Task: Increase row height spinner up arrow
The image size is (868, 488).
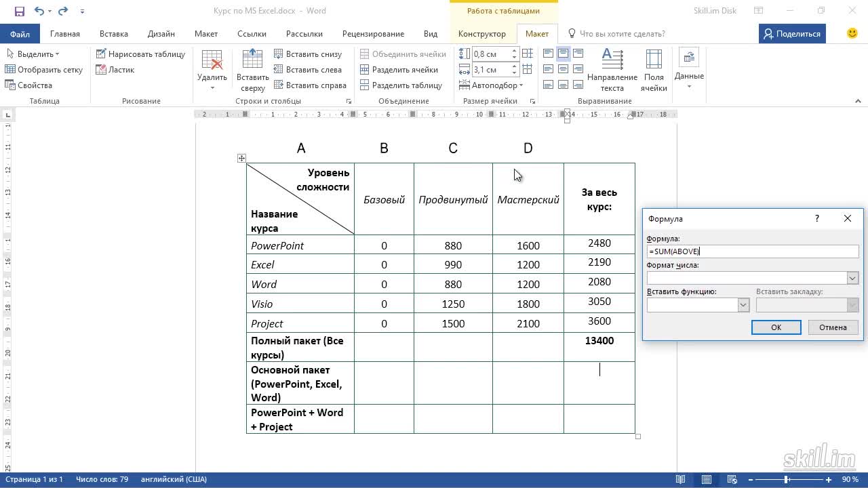Action: coord(515,51)
